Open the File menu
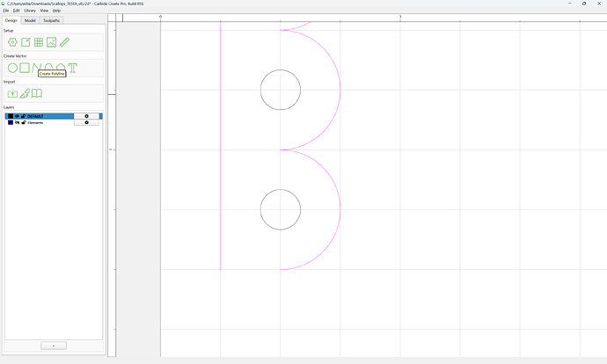The width and height of the screenshot is (607, 364). (6, 11)
